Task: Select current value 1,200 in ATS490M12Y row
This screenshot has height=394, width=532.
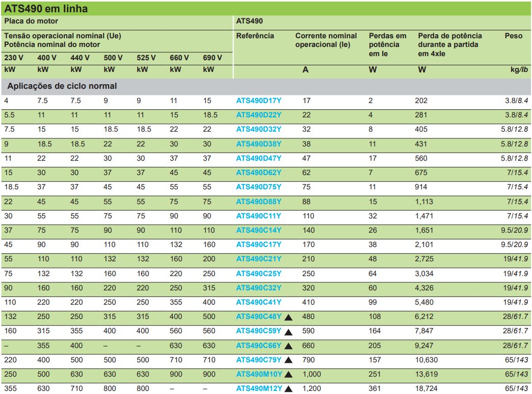Action: 312,388
